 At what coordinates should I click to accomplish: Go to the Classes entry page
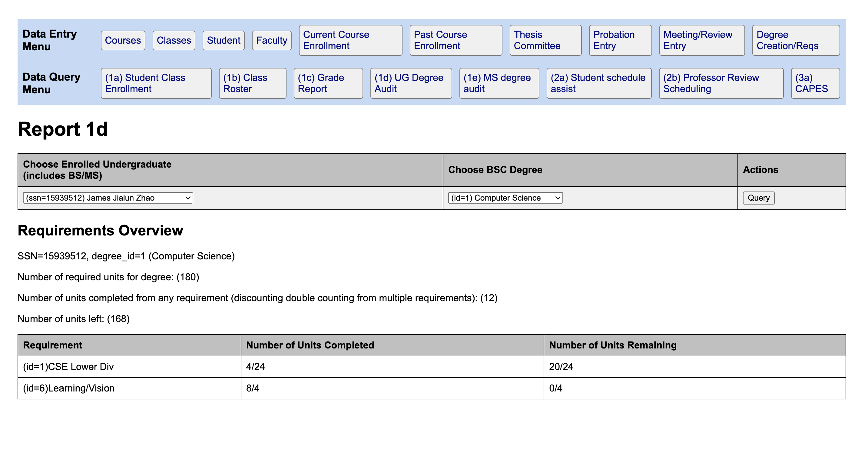(174, 41)
